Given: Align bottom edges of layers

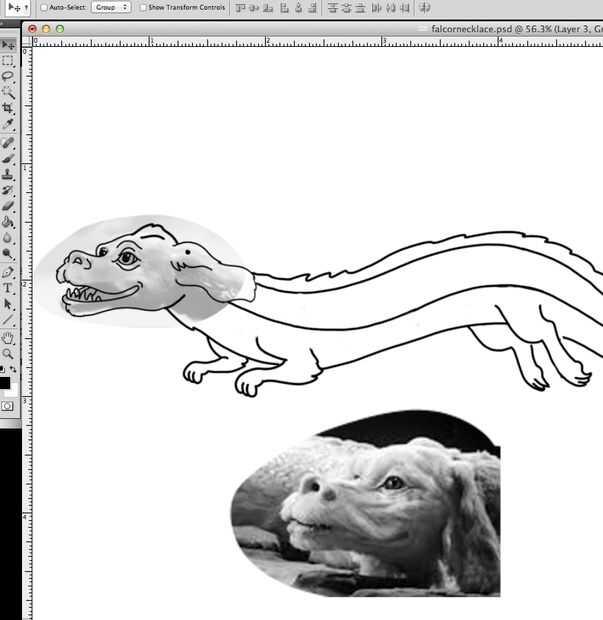Looking at the screenshot, I should point(268,8).
